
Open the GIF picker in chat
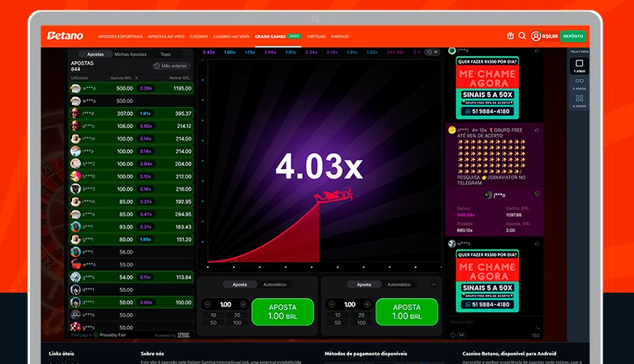tap(461, 335)
